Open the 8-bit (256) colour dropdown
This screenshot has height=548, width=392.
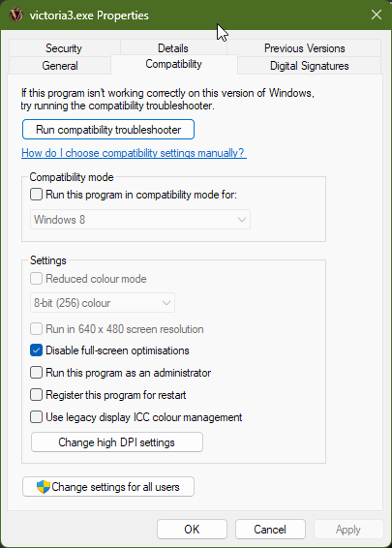coord(103,303)
